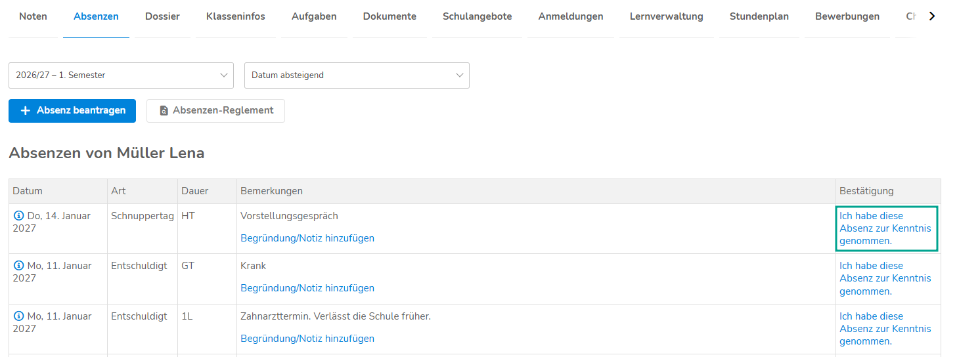Open the Absenzen-Reglement button
This screenshot has width=980, height=357.
215,111
